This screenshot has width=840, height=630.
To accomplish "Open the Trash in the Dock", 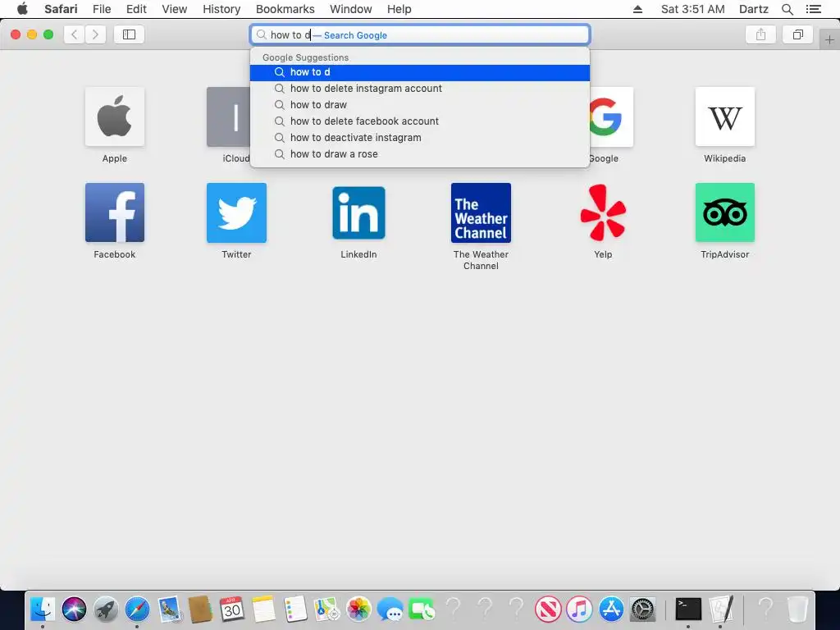I will (797, 609).
